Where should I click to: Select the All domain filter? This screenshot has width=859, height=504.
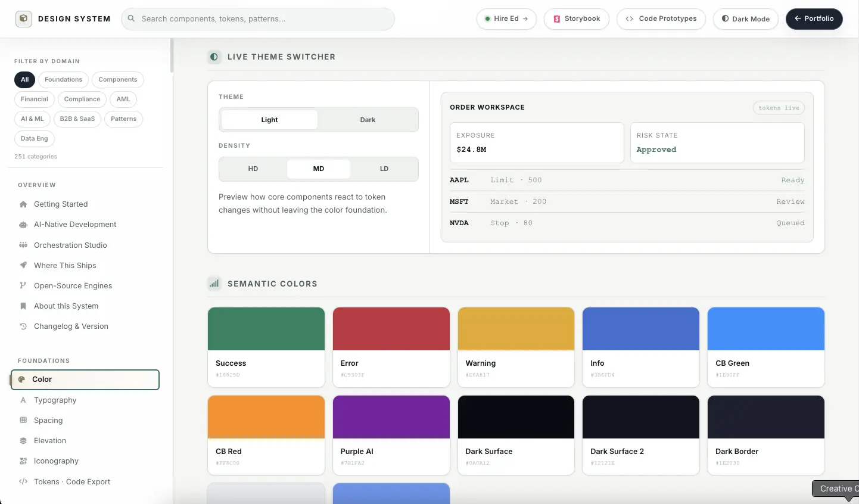pyautogui.click(x=24, y=79)
